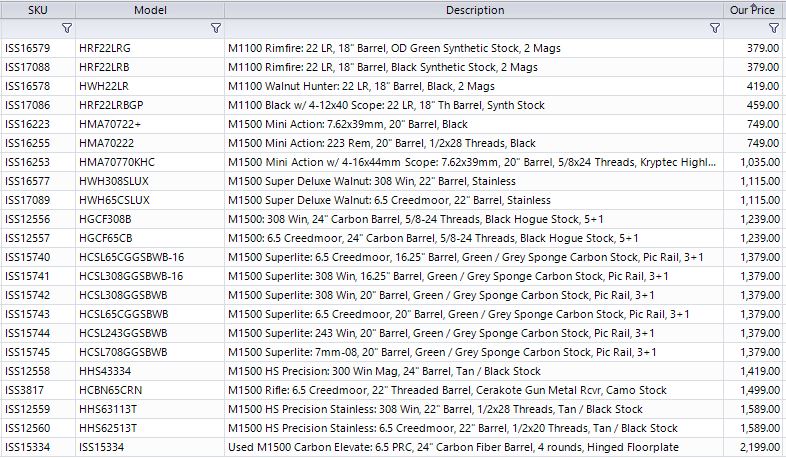Image resolution: width=786 pixels, height=458 pixels.
Task: Select the 459.00 price cell
Action: click(754, 105)
